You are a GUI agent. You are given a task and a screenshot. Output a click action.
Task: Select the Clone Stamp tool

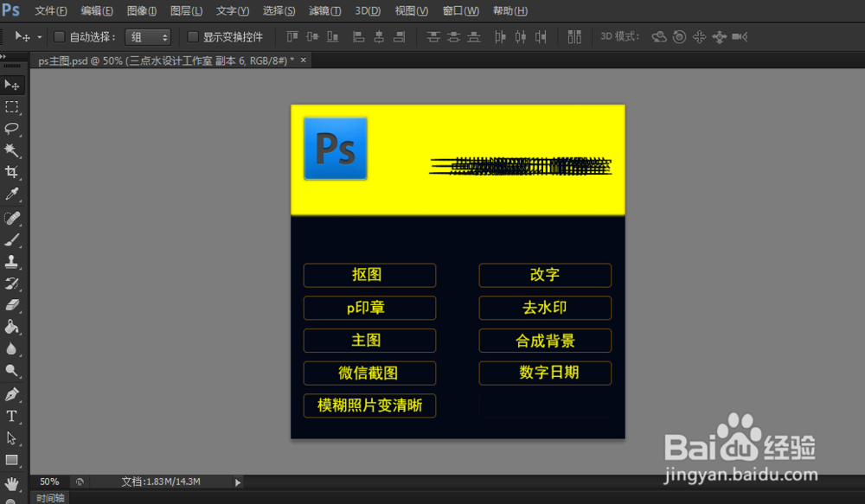coord(11,261)
